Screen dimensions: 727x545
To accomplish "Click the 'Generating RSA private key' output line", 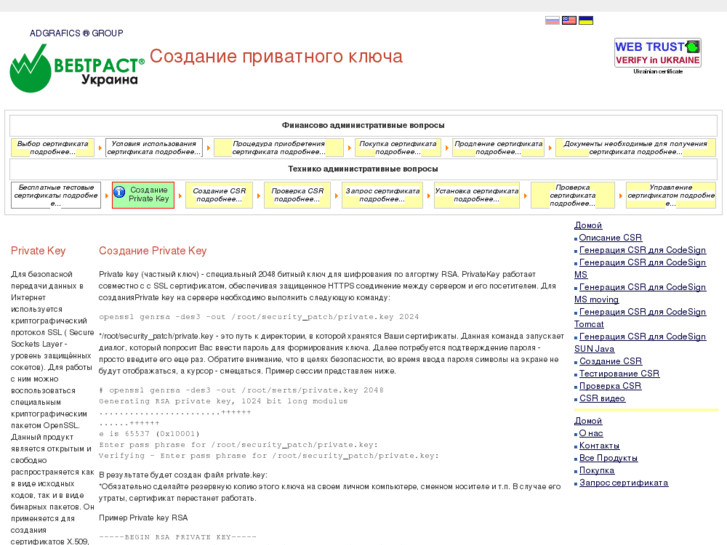I will (223, 401).
